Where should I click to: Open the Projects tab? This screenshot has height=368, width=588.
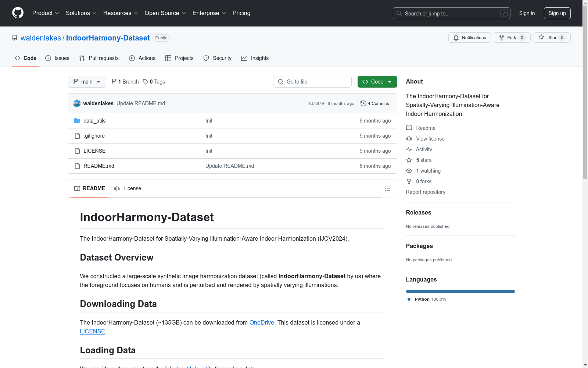pos(179,58)
